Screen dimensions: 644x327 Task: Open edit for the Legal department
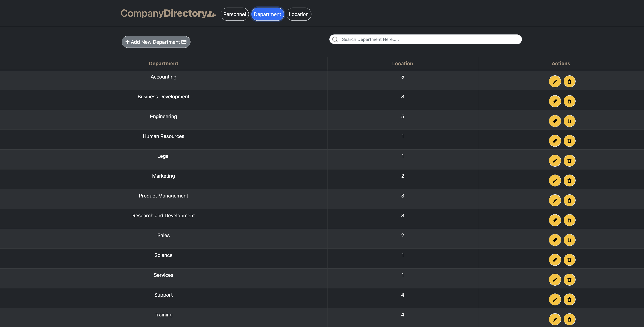[x=555, y=161]
